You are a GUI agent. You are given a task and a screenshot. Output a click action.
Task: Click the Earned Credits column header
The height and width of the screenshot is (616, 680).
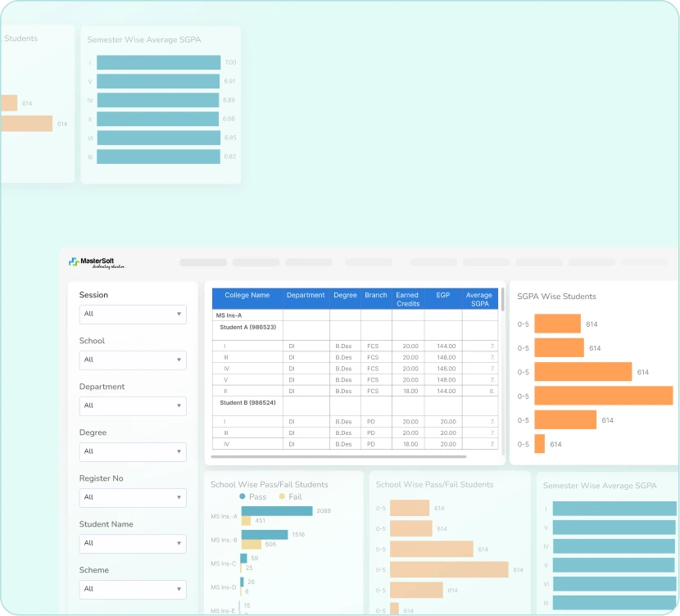[x=407, y=299]
